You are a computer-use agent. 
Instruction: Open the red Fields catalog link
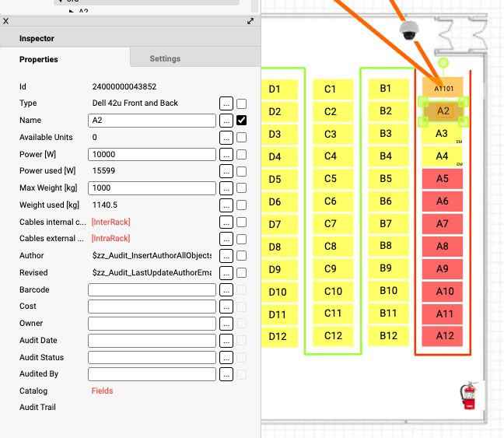click(102, 391)
